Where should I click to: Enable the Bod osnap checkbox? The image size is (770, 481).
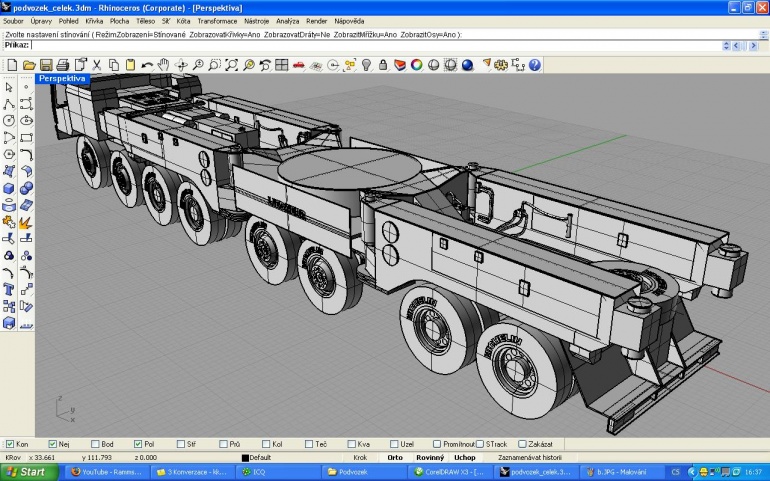pyautogui.click(x=95, y=444)
